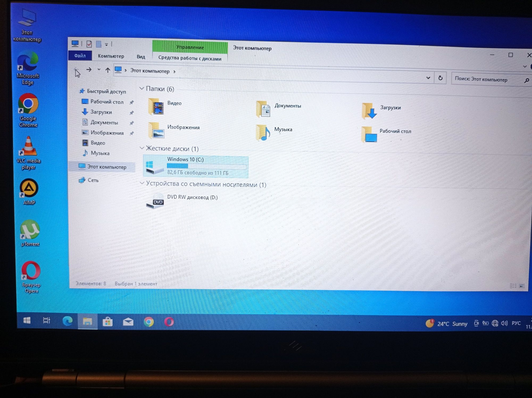Select the DVD RW дисковод (D:) drive
Viewport: 532px width, 398px height.
pyautogui.click(x=182, y=201)
